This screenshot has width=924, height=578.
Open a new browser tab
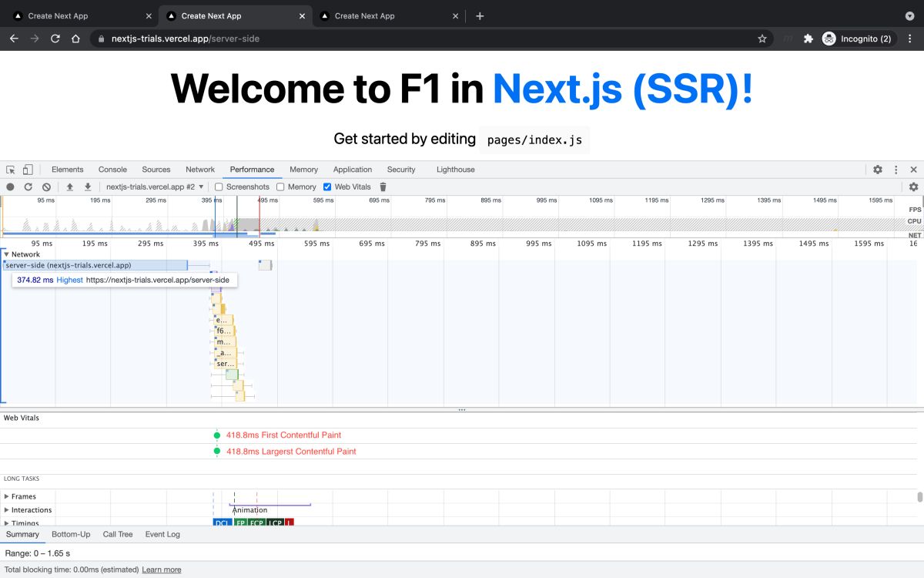[x=480, y=15]
